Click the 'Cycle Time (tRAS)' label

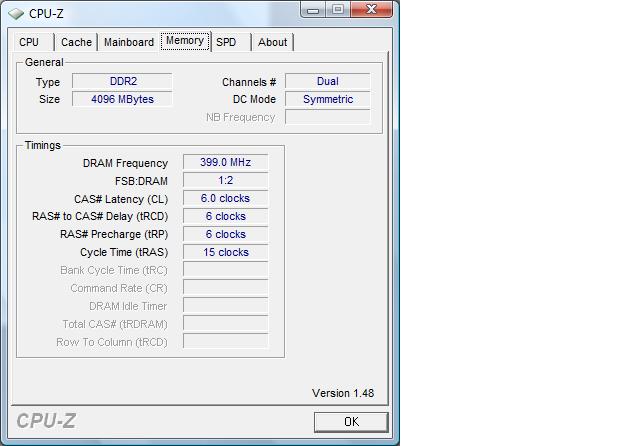124,253
